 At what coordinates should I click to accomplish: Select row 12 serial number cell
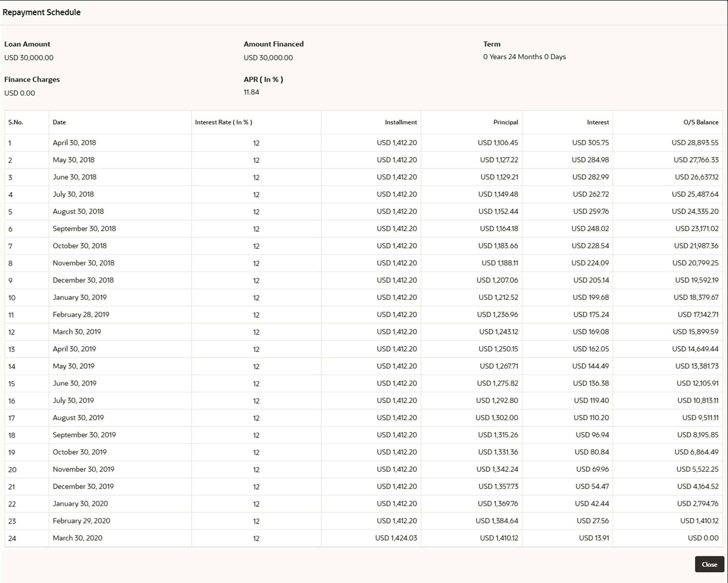12,332
